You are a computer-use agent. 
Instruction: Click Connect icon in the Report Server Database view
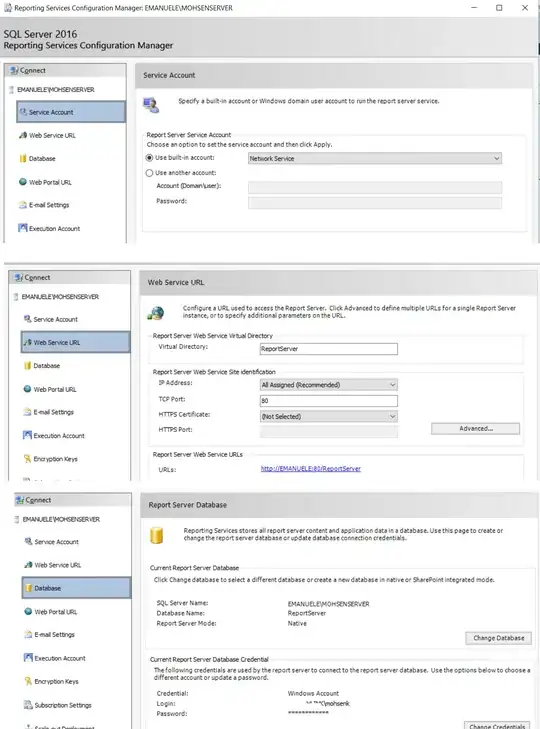(x=20, y=500)
